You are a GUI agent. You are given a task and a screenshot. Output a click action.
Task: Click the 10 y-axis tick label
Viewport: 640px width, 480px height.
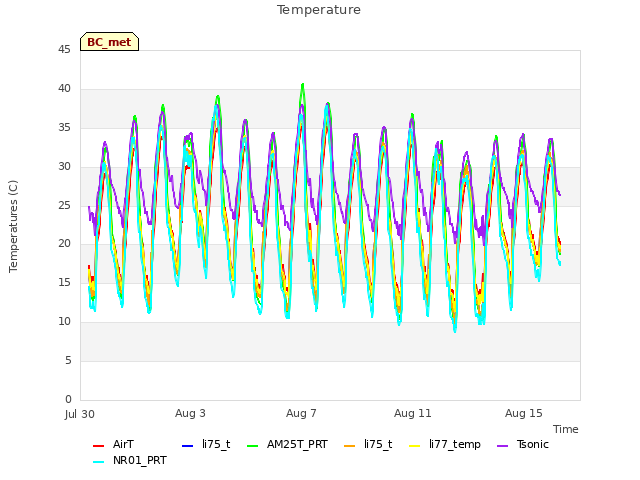[64, 322]
